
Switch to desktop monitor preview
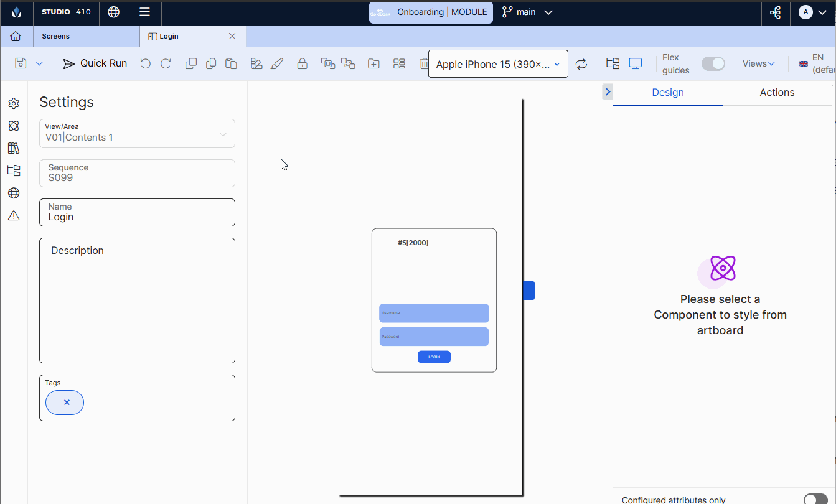click(x=635, y=63)
